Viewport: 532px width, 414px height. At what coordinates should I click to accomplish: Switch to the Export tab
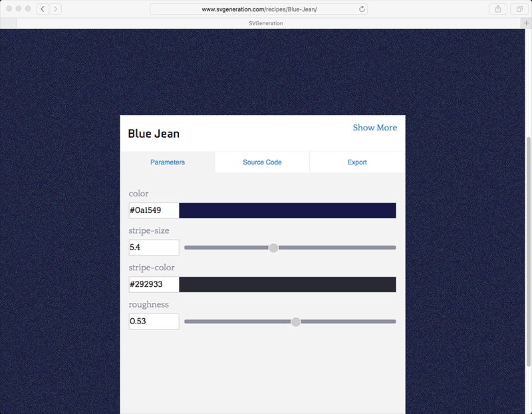[357, 162]
